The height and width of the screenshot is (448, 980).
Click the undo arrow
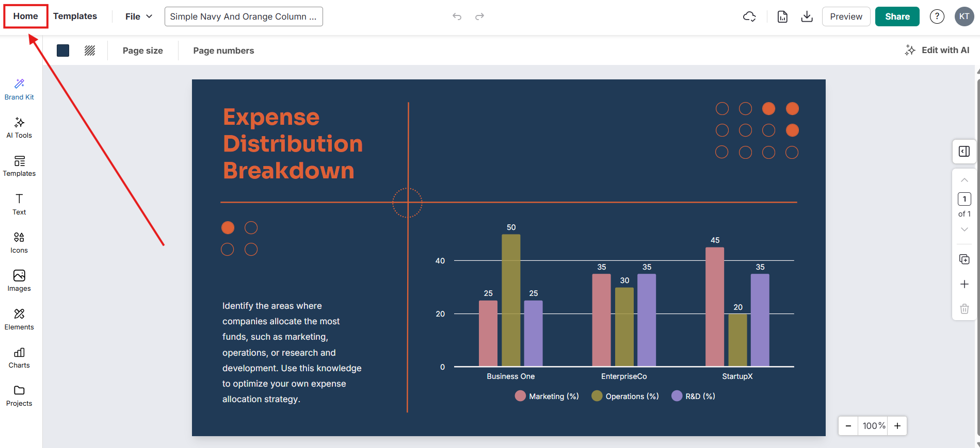click(457, 16)
